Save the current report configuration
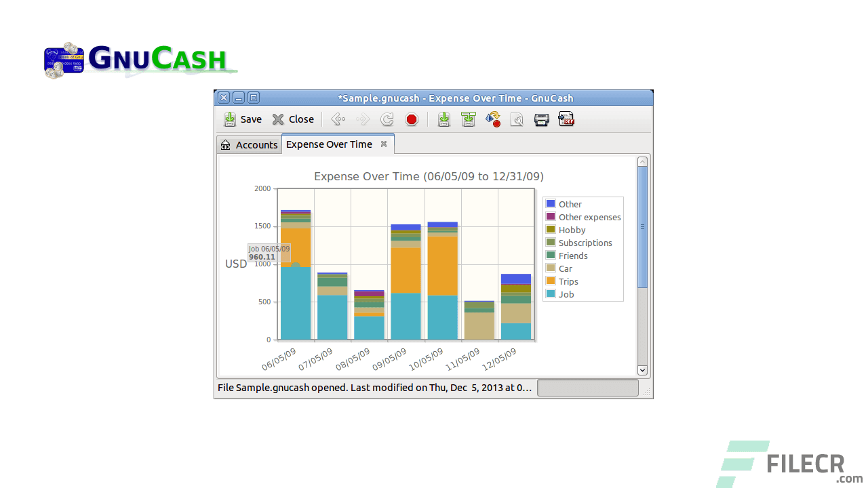 (444, 119)
